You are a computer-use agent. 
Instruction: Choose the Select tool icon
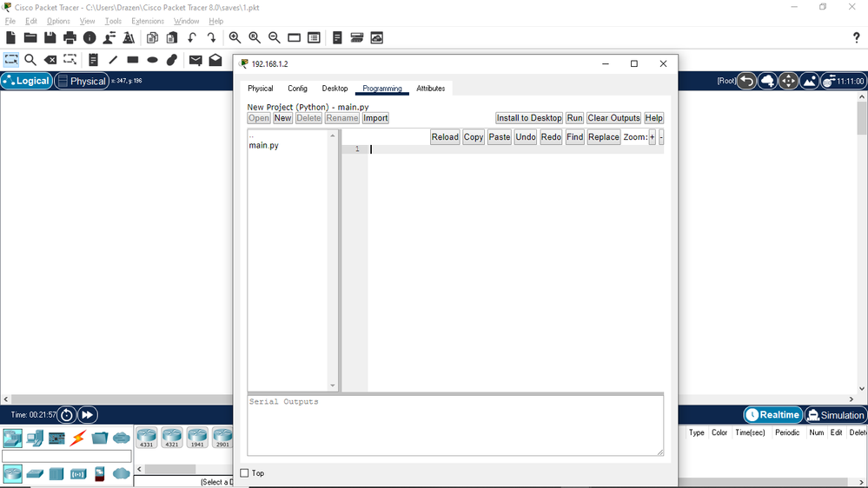[x=11, y=60]
